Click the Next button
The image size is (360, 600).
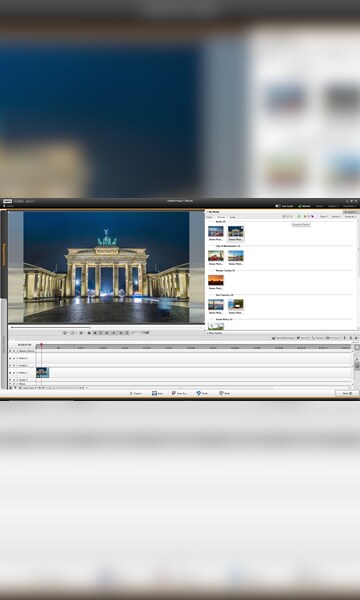pyautogui.click(x=347, y=393)
